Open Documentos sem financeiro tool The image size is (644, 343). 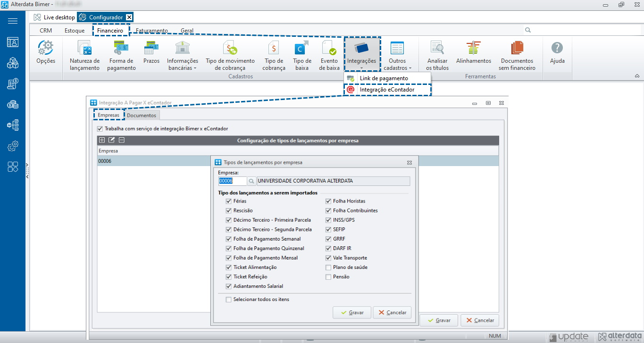point(517,55)
